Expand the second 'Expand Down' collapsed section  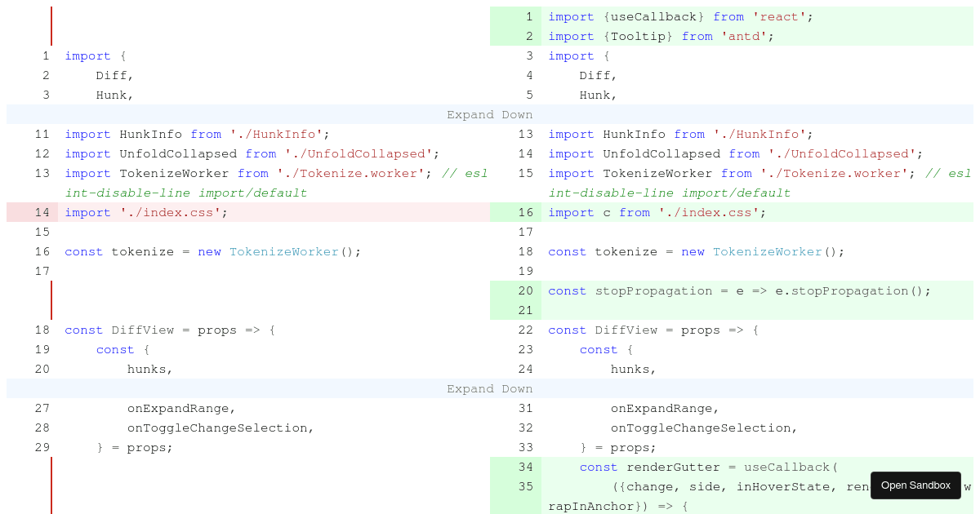[x=489, y=388]
